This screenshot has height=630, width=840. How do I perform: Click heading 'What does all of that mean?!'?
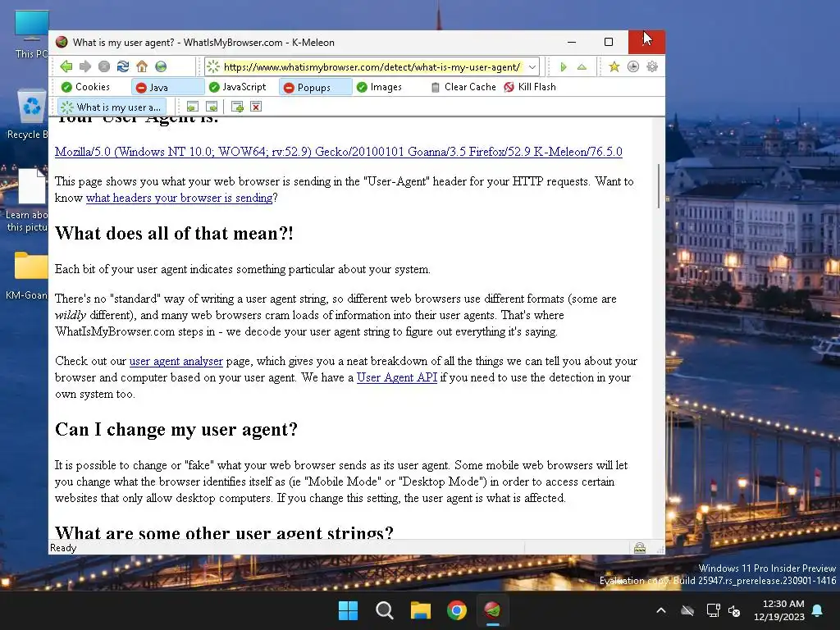[174, 233]
